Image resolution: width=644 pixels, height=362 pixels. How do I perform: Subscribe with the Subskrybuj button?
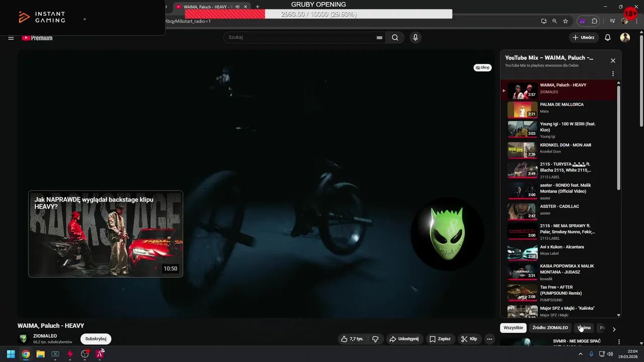[96, 339]
